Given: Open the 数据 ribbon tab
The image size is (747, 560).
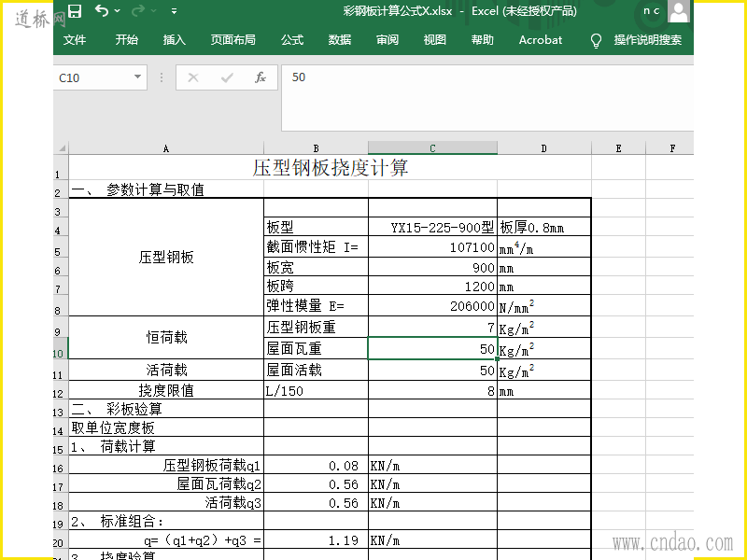Looking at the screenshot, I should tap(340, 40).
